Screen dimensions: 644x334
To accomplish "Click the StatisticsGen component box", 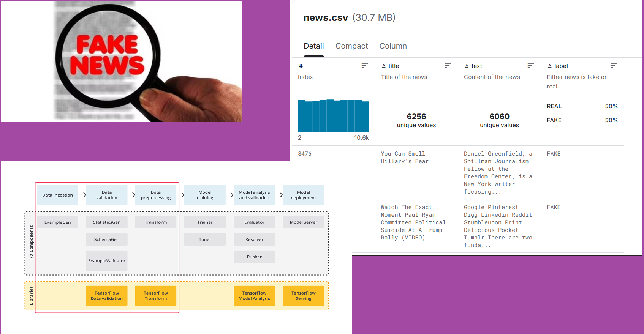I will click(107, 222).
